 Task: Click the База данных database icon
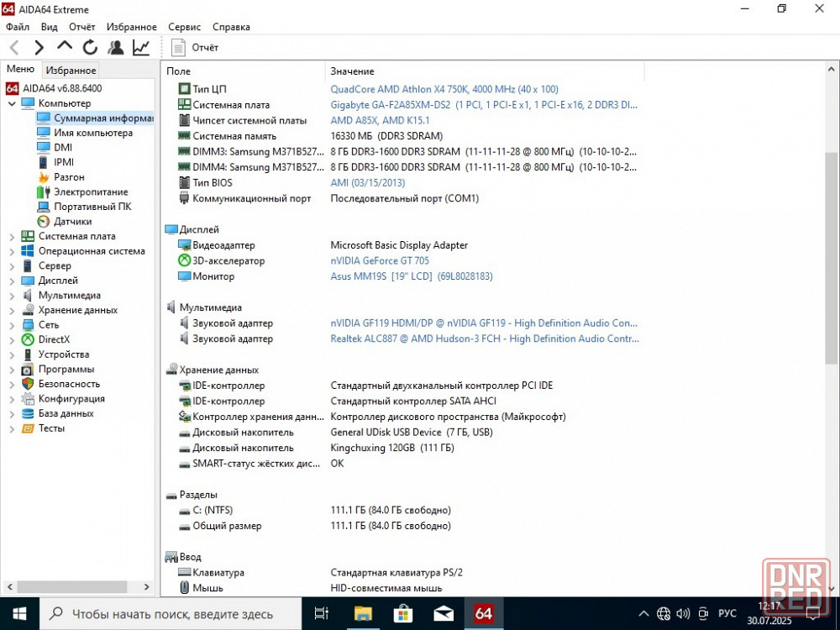coord(28,413)
